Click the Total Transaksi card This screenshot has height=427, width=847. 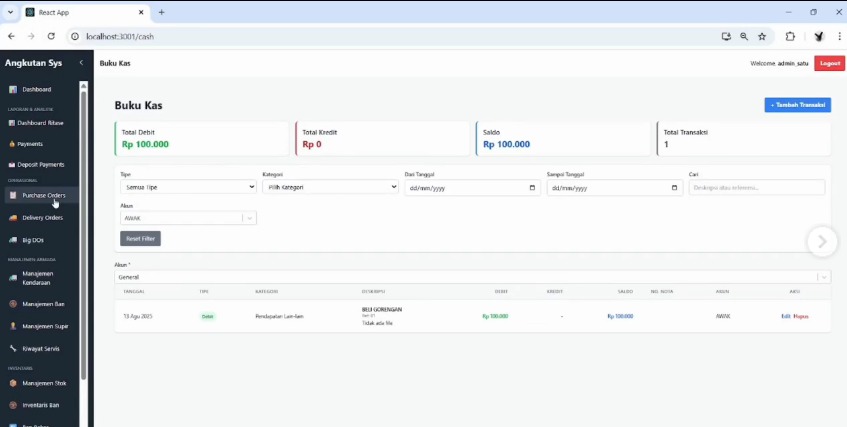tap(743, 139)
